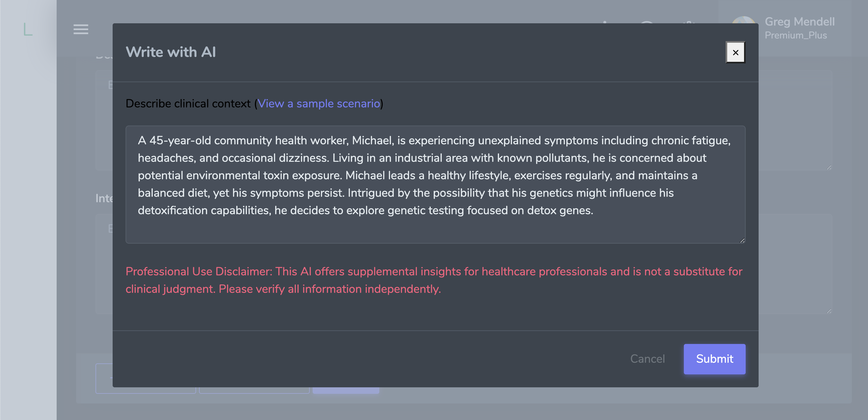Viewport: 868px width, 420px height.
Task: Focus the clinical context text area
Action: point(435,184)
